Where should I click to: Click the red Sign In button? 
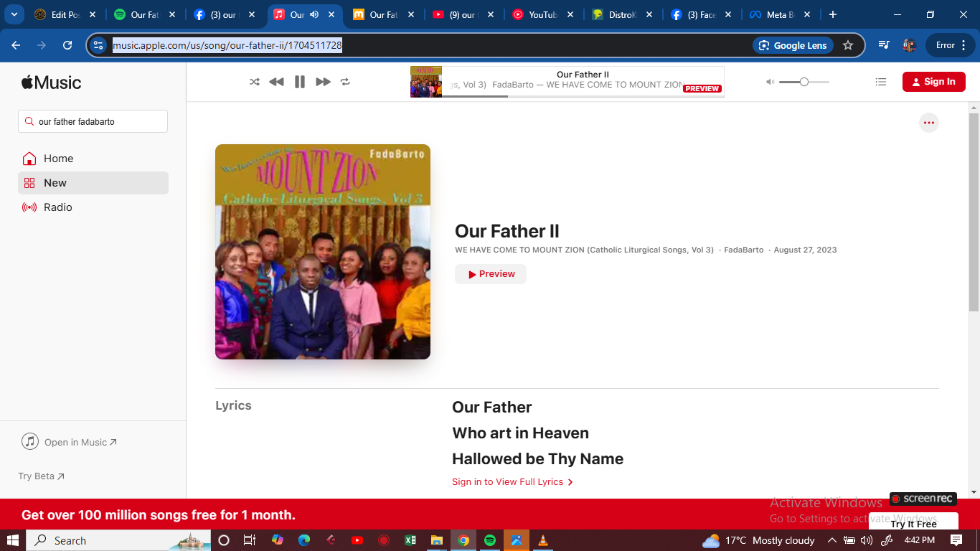click(x=933, y=82)
